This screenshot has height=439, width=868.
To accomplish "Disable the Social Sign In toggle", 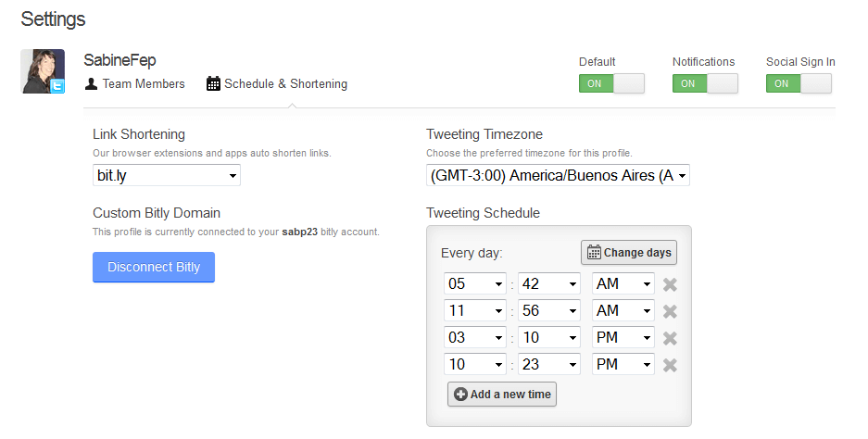I will (x=799, y=83).
